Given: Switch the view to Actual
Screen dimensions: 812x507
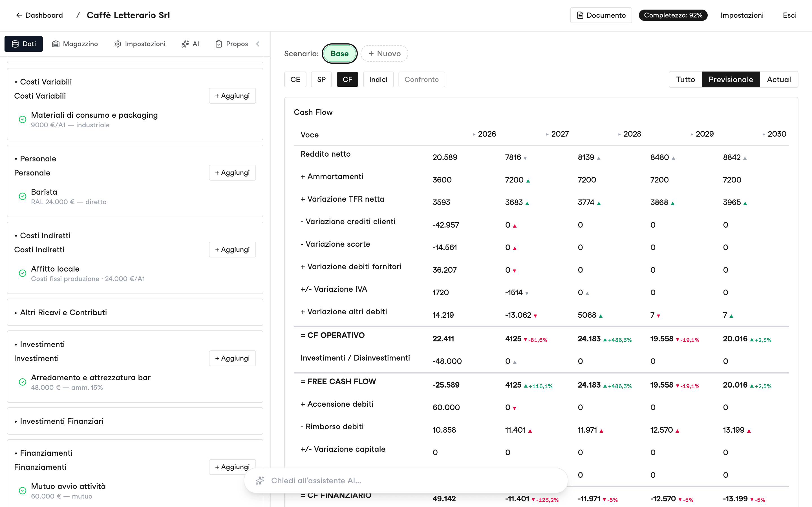Looking at the screenshot, I should (x=778, y=79).
